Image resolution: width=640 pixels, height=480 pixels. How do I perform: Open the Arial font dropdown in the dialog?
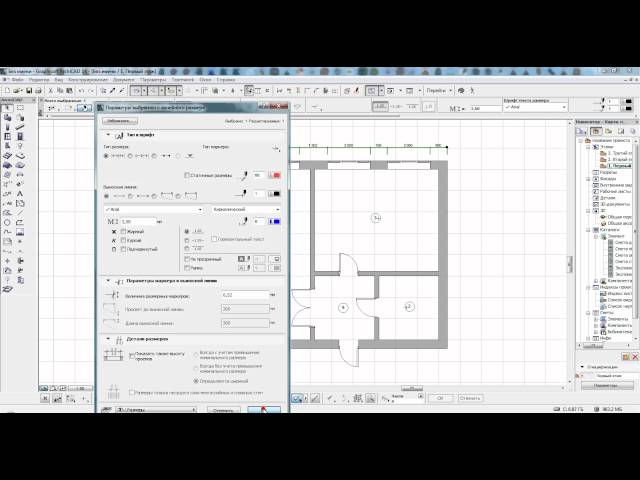tap(153, 209)
